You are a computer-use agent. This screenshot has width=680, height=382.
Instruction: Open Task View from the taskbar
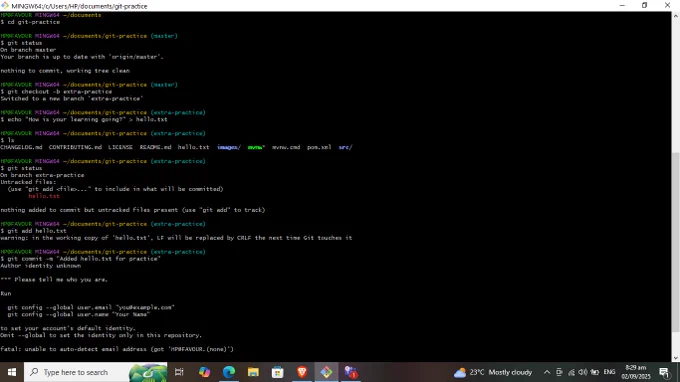(x=179, y=372)
